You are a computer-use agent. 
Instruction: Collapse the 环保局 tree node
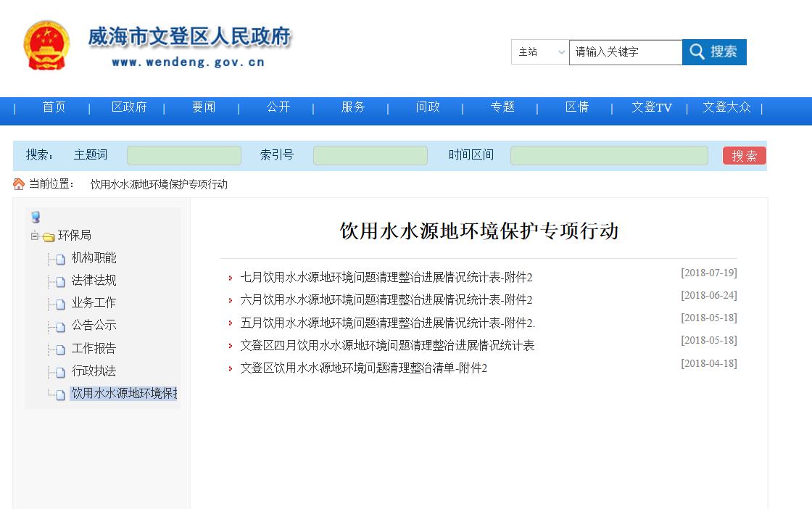34,236
